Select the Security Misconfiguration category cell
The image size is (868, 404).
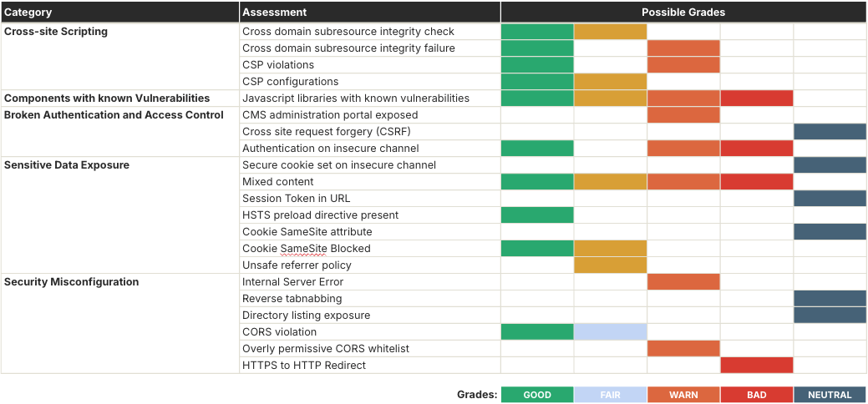[x=71, y=282]
